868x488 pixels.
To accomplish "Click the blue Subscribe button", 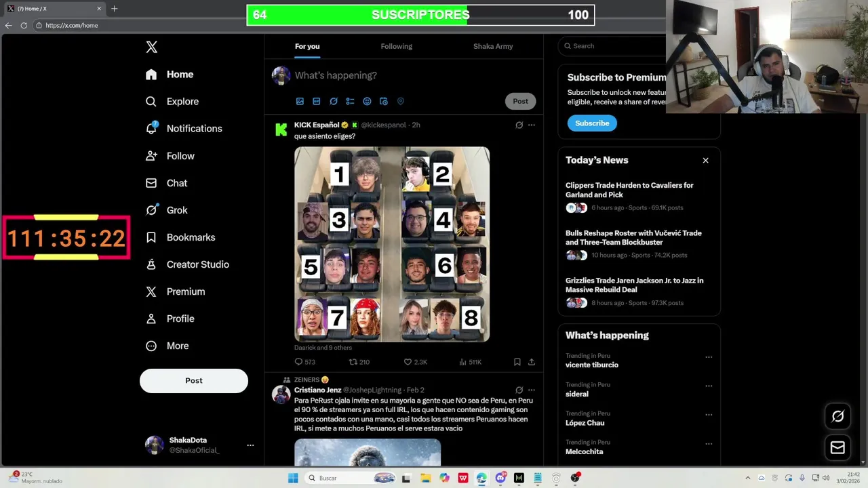I will coord(592,123).
